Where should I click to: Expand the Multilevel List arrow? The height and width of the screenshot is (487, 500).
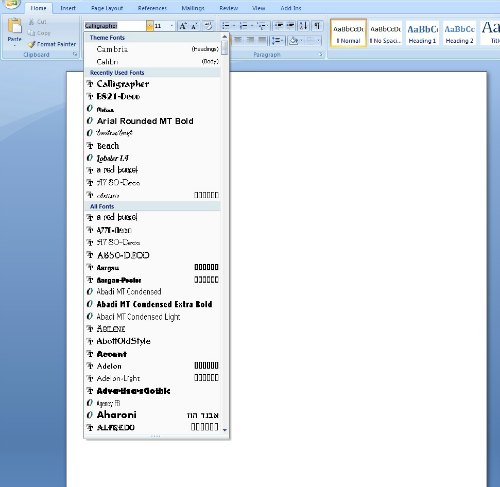[268, 26]
